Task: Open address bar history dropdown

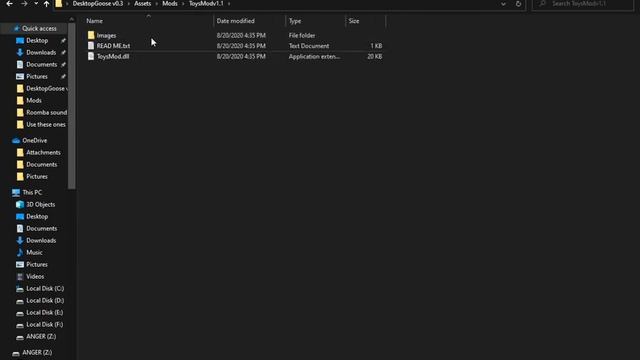Action: [x=503, y=4]
